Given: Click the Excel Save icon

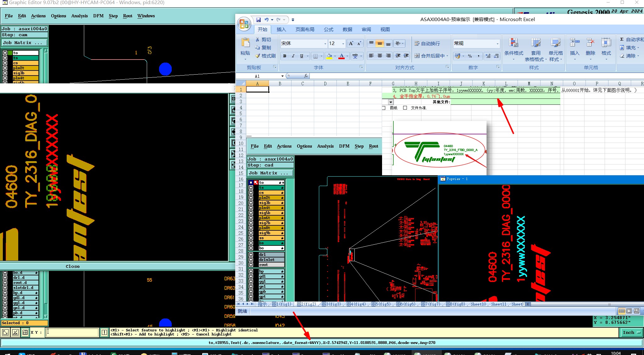Looking at the screenshot, I should point(258,20).
